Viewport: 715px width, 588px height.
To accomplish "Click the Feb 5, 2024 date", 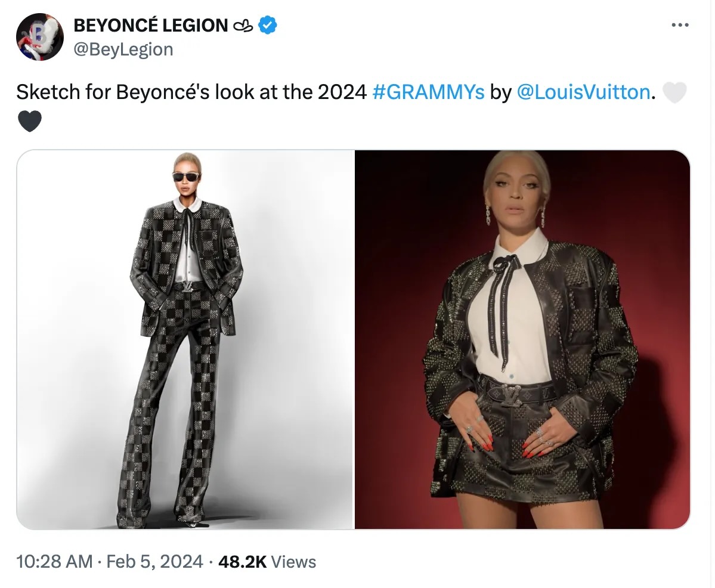I will tap(154, 561).
